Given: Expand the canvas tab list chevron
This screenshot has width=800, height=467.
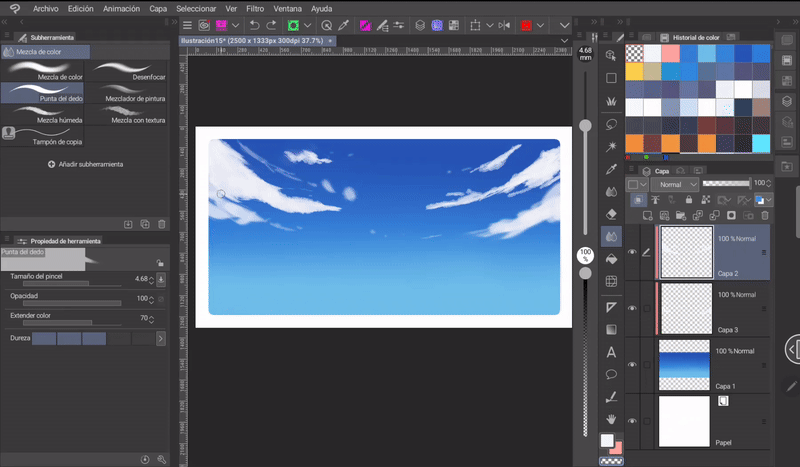Looking at the screenshot, I should 564,40.
